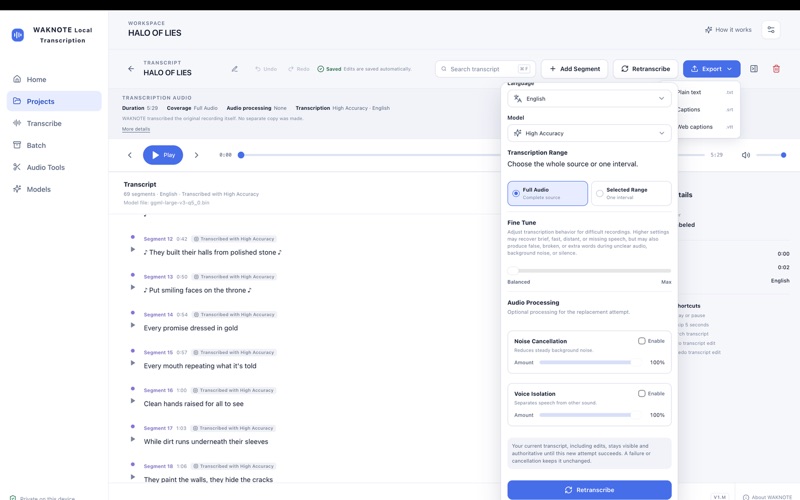The height and width of the screenshot is (500, 800).
Task: Play Segment 15 with its triangle icon
Action: 133,363
